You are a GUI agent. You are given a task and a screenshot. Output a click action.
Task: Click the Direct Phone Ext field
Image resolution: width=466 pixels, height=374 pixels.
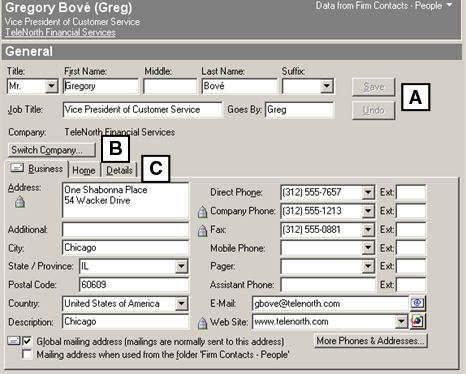point(411,192)
